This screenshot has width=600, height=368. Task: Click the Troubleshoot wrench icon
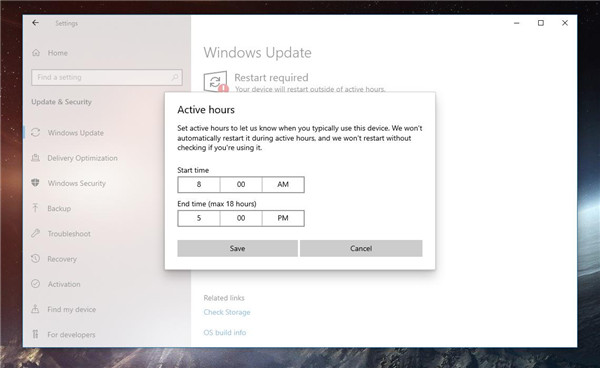(36, 233)
